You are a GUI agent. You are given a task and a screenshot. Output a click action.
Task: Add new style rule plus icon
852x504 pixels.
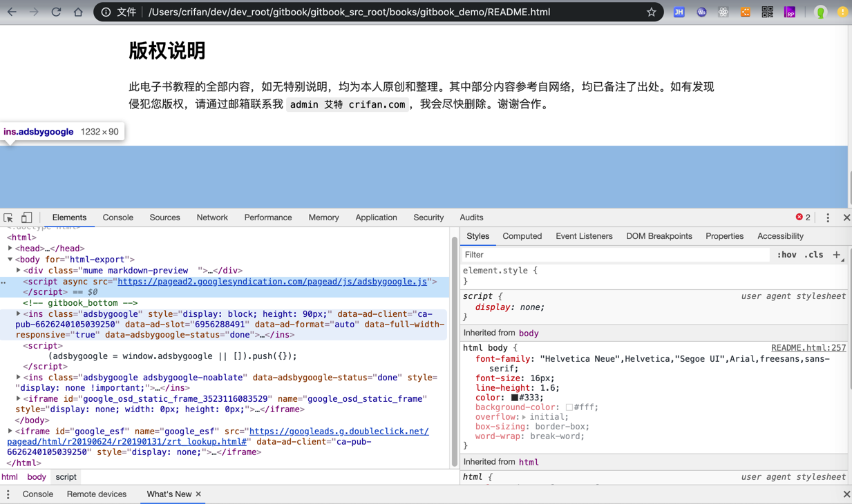pyautogui.click(x=837, y=255)
